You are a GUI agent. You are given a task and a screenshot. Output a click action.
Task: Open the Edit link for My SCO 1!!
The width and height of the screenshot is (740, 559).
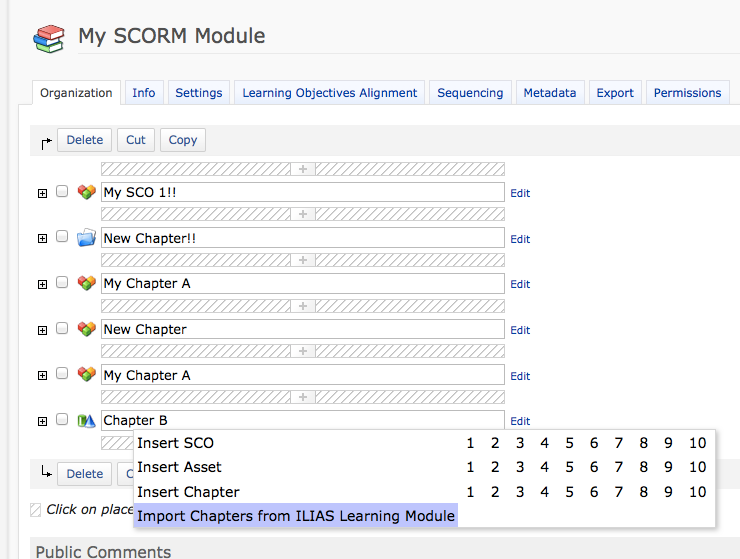[x=520, y=193]
